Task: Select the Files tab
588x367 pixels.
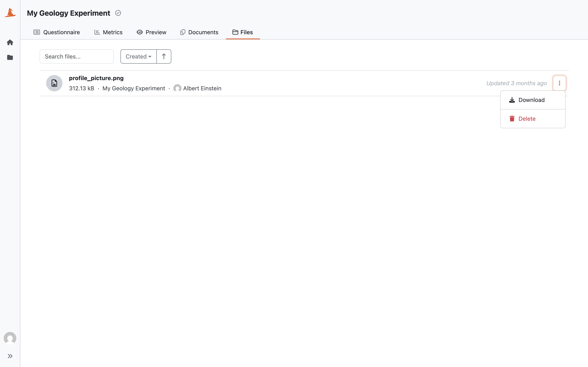Action: pyautogui.click(x=243, y=32)
